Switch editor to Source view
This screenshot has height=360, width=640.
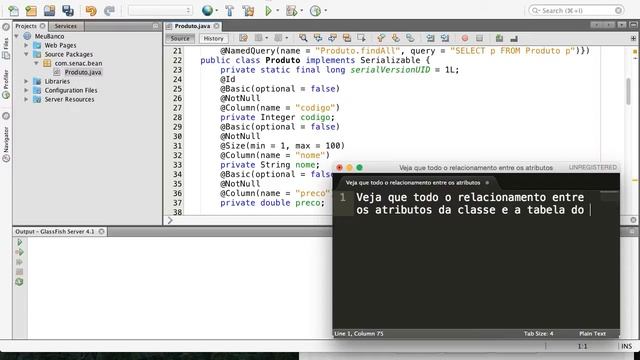pyautogui.click(x=180, y=38)
